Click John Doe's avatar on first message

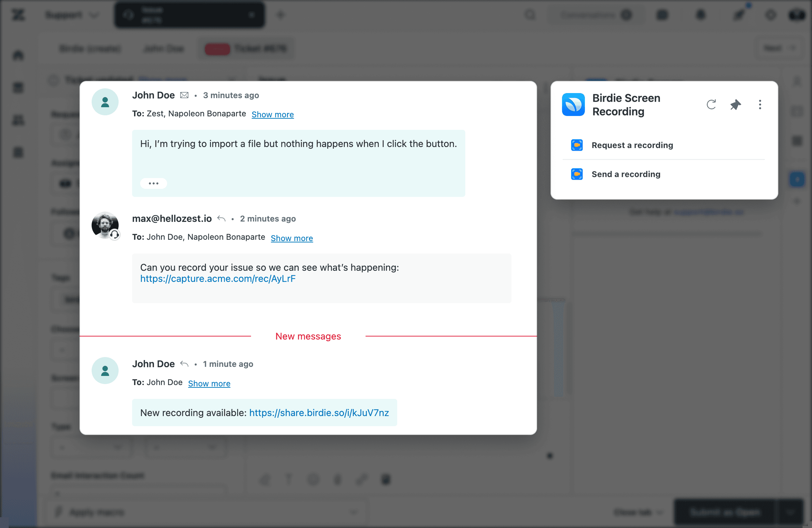(105, 102)
